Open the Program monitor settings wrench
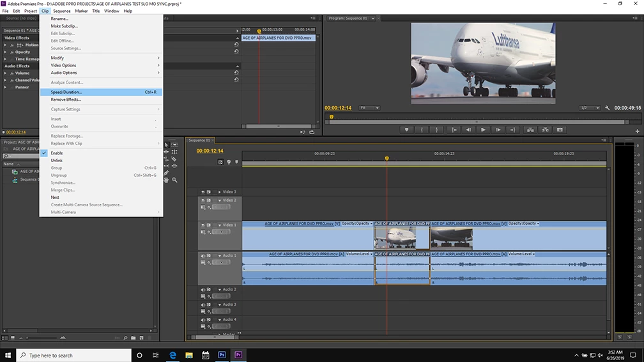Screen dimensions: 644x362 click(607, 108)
